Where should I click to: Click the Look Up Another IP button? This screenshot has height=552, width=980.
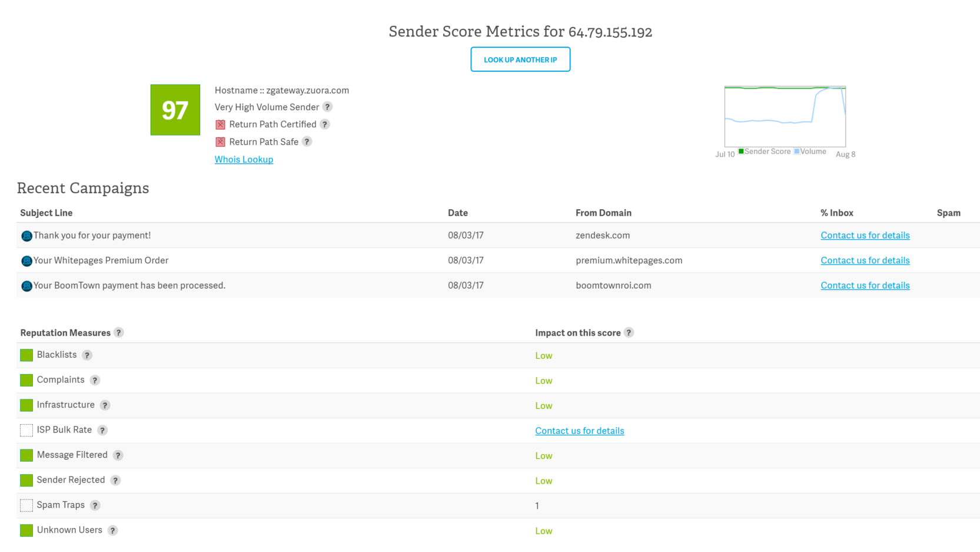point(520,59)
